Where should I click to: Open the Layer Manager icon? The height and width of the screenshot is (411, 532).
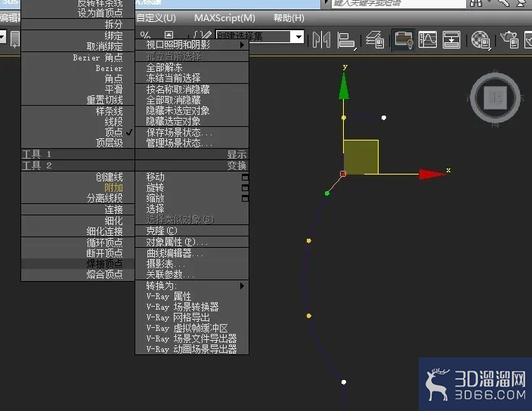point(375,40)
